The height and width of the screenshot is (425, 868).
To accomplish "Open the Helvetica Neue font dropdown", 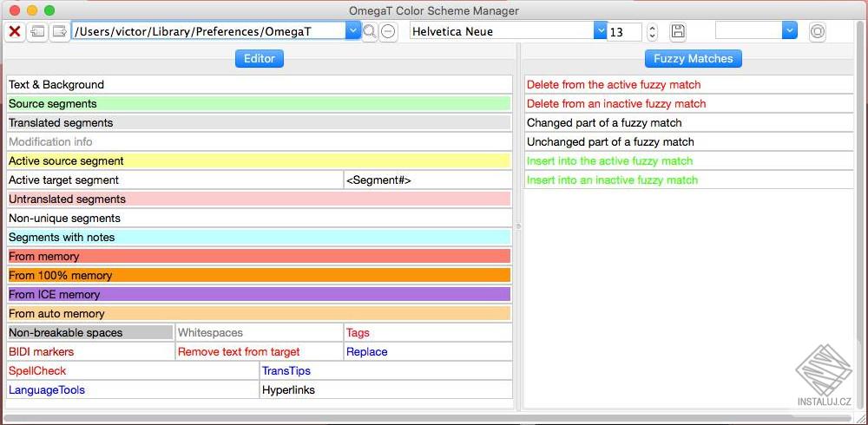I will [600, 31].
